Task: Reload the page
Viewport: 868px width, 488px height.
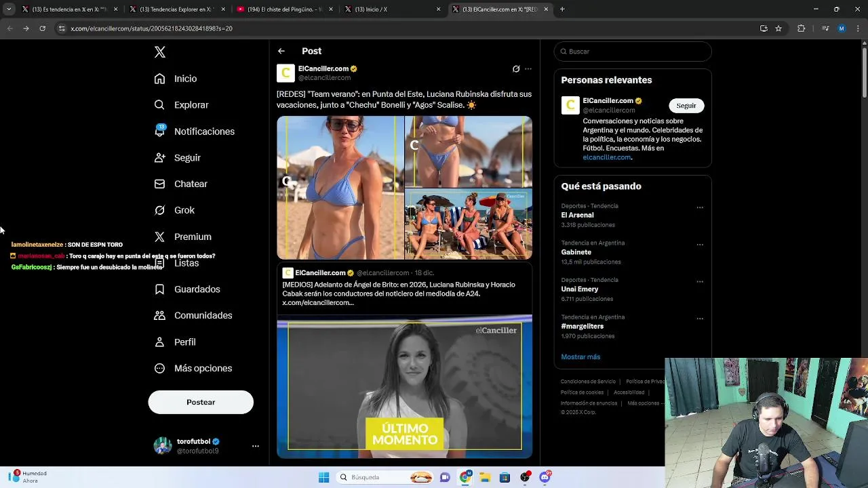Action: 42,28
